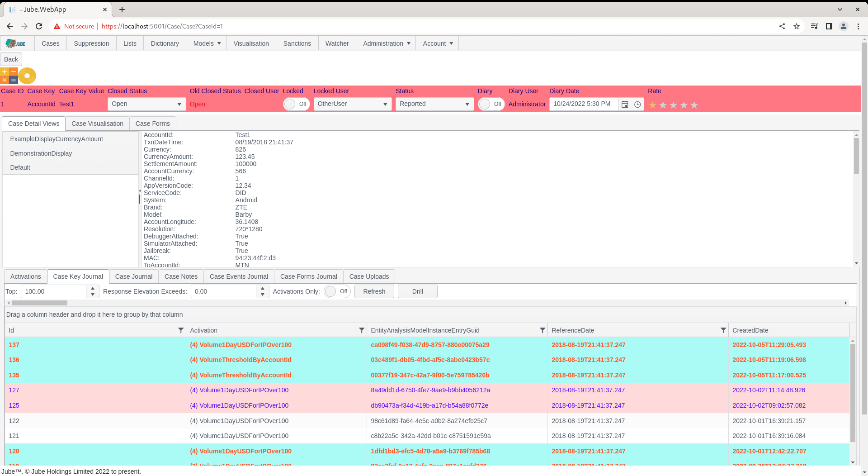Rate the case one star
Image resolution: width=868 pixels, height=476 pixels.
point(652,105)
